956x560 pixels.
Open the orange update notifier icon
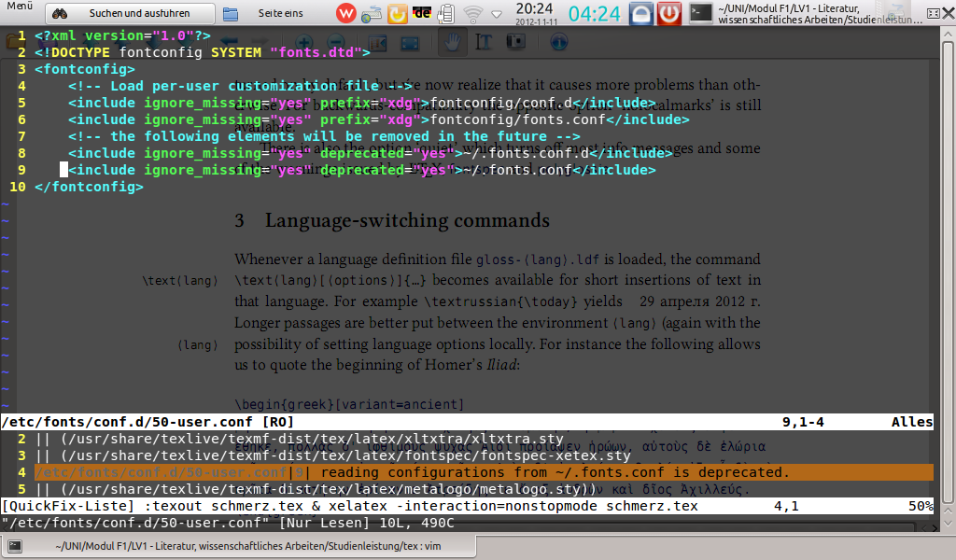click(x=397, y=13)
